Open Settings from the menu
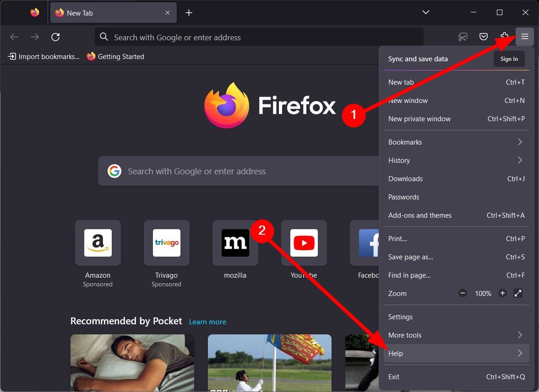539x392 pixels. [456, 317]
